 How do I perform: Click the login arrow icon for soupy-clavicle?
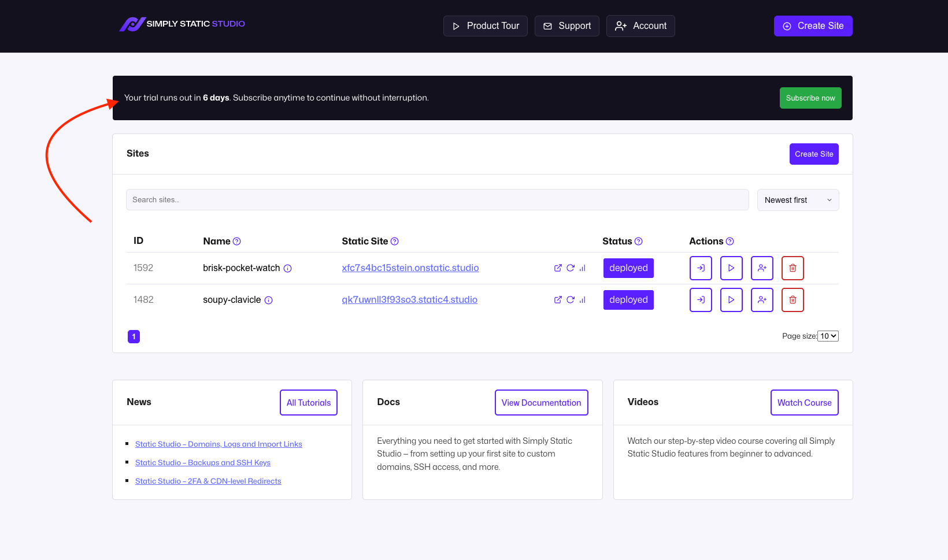pos(701,300)
